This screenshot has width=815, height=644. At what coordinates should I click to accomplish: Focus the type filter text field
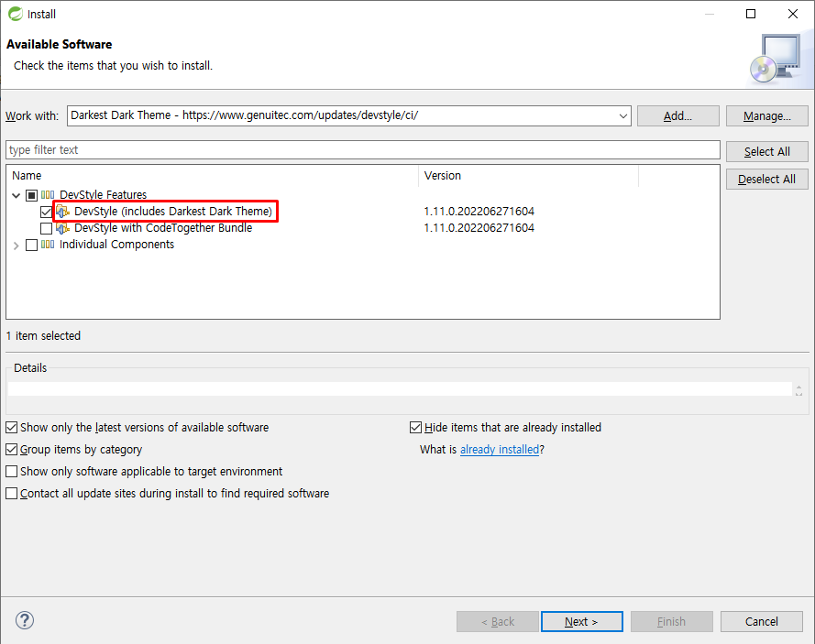363,150
